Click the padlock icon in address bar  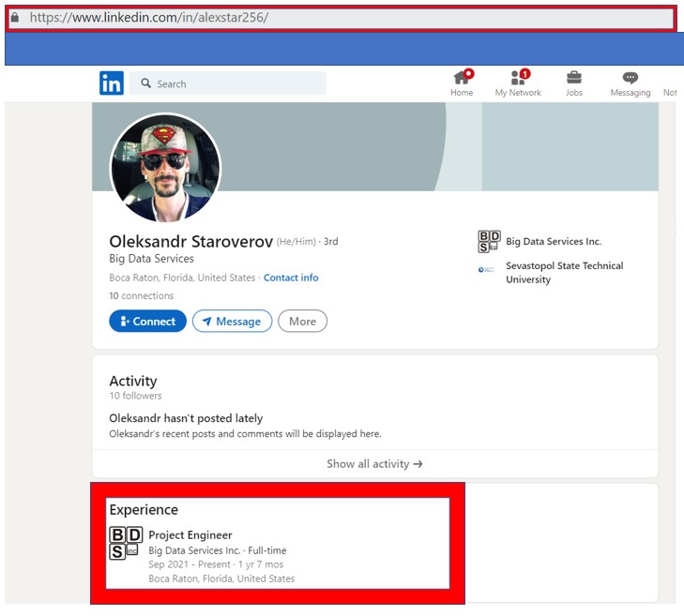[15, 18]
